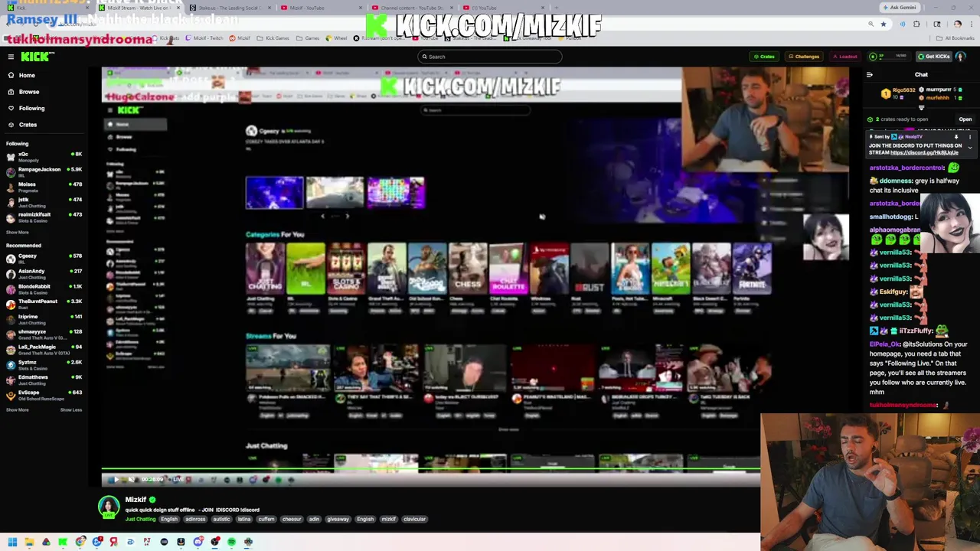
Task: Click the Get KICKs button
Action: pos(934,57)
